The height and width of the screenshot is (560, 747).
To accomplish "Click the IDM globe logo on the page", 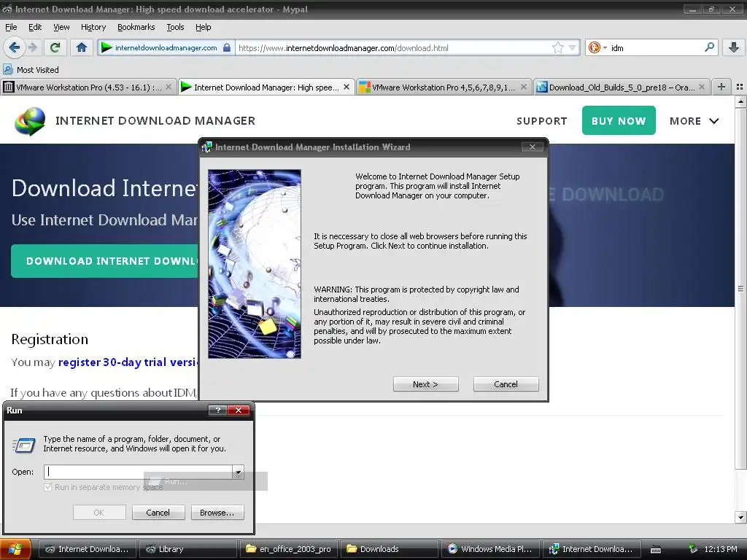I will pyautogui.click(x=30, y=121).
